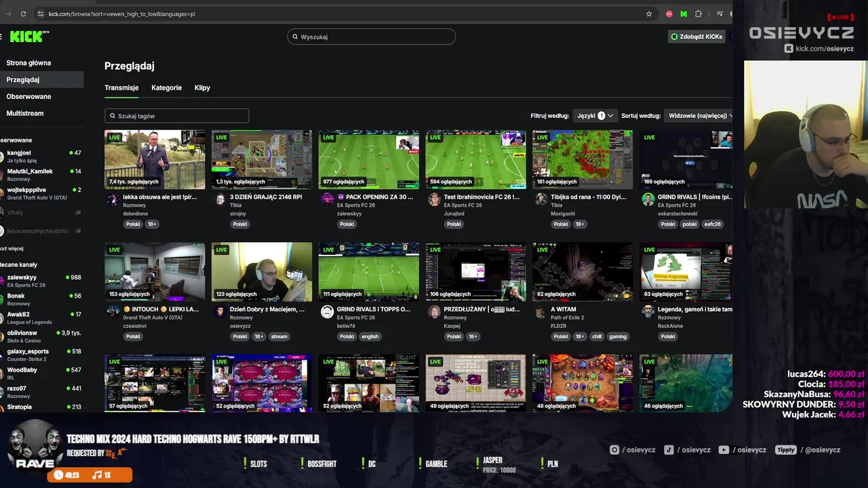Click the chill tag under FLDZR stream
The width and height of the screenshot is (868, 488).
pos(597,337)
